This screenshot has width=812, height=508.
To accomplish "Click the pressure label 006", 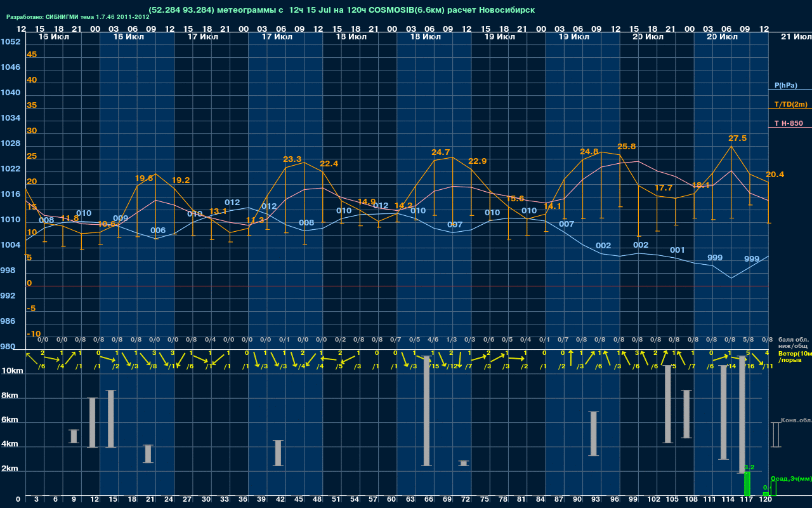I will click(x=158, y=231).
